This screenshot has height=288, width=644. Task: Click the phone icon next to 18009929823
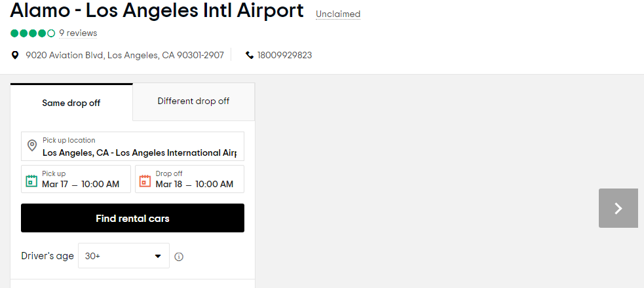tap(250, 55)
